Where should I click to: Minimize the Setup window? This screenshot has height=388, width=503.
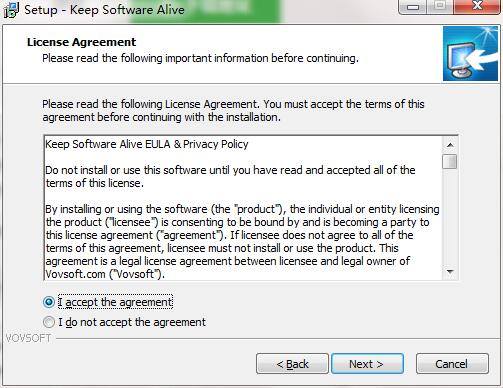click(413, 7)
